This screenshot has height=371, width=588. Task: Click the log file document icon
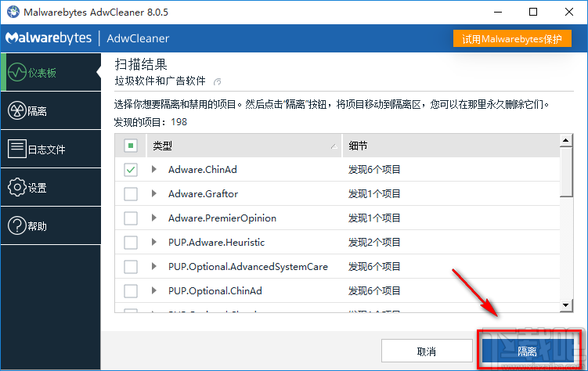click(x=17, y=149)
